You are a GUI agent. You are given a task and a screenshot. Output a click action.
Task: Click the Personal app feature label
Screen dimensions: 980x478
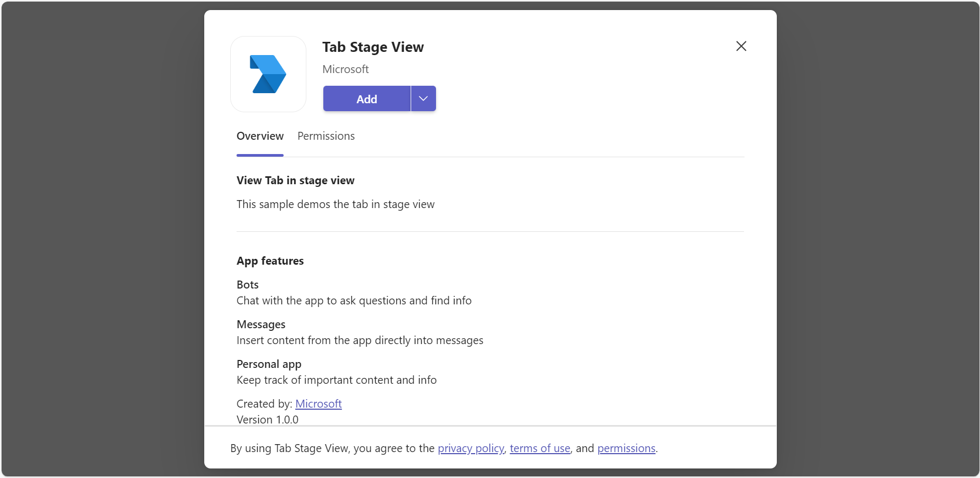[x=269, y=364]
